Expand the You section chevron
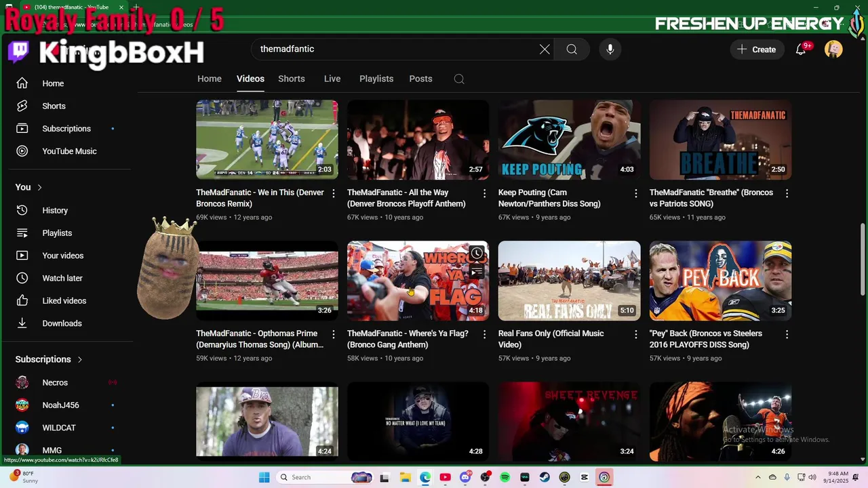The width and height of the screenshot is (868, 488). point(40,188)
